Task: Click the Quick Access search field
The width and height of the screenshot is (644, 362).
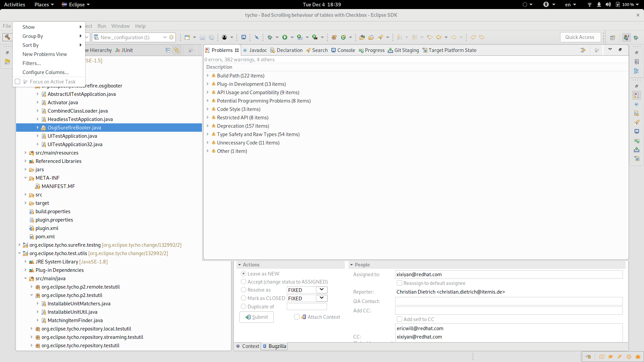Action: [580, 37]
